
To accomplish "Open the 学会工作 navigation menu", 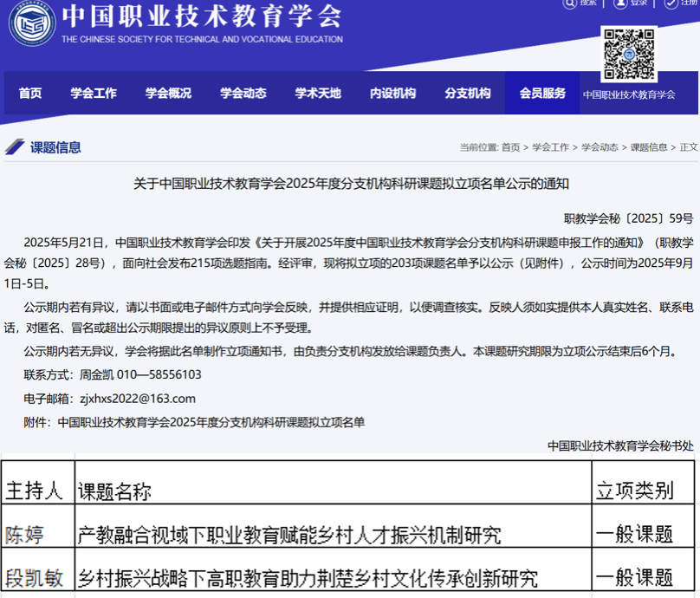I will [94, 94].
